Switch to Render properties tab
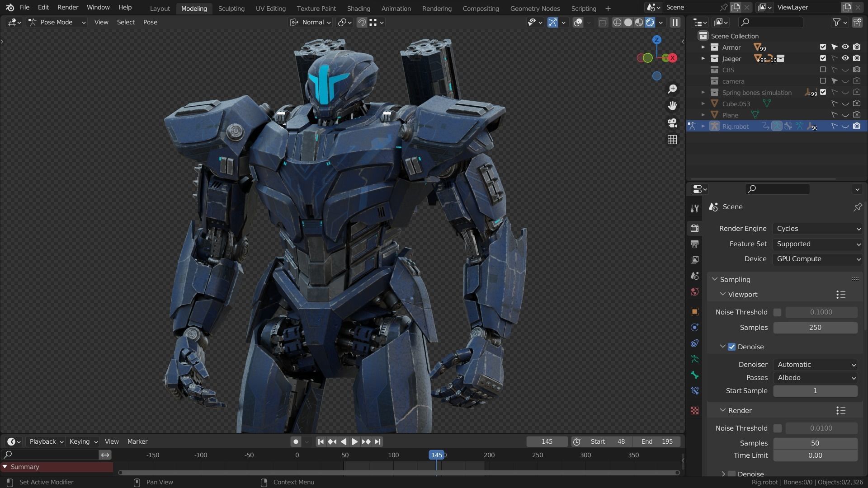Viewport: 868px width, 488px height. point(695,228)
